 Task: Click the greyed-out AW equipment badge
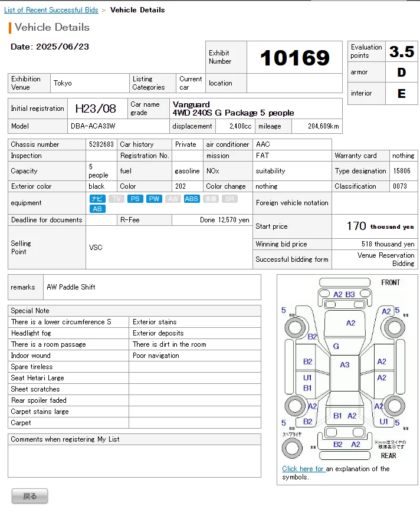tap(173, 199)
